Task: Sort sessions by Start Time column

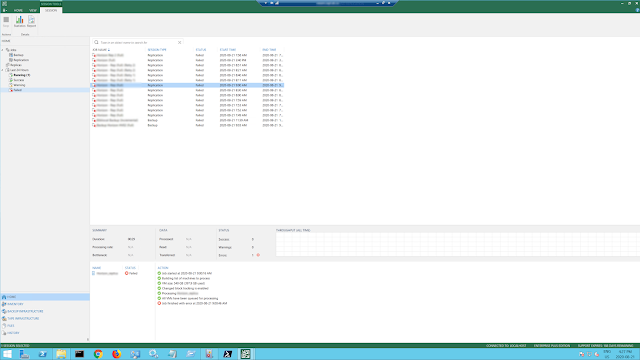Action: pyautogui.click(x=228, y=50)
